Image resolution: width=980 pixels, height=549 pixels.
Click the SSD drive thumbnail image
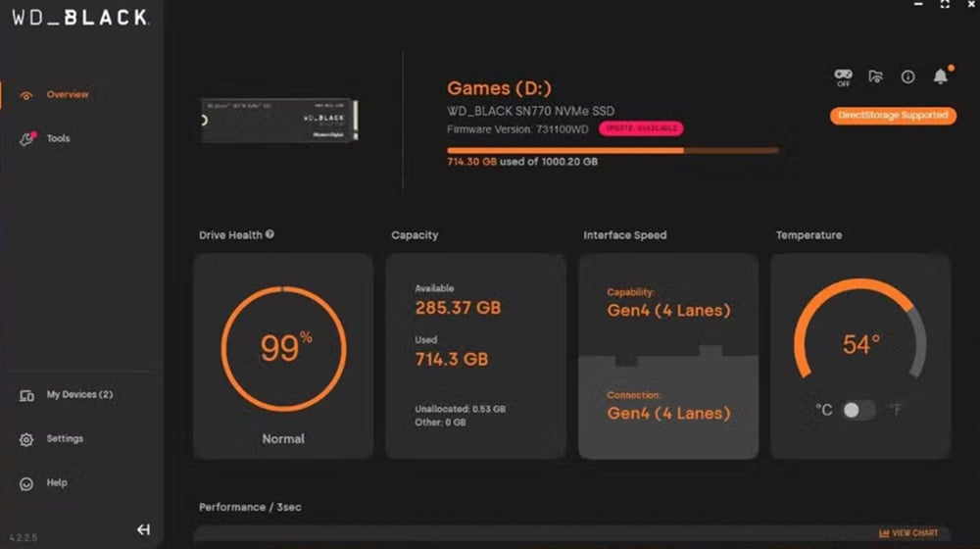pos(278,120)
